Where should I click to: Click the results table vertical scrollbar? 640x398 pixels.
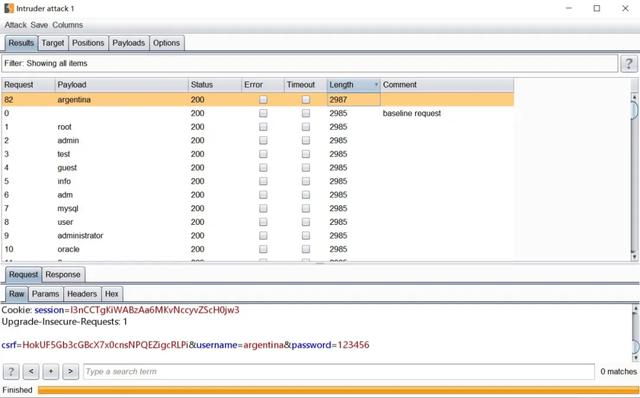tap(634, 176)
